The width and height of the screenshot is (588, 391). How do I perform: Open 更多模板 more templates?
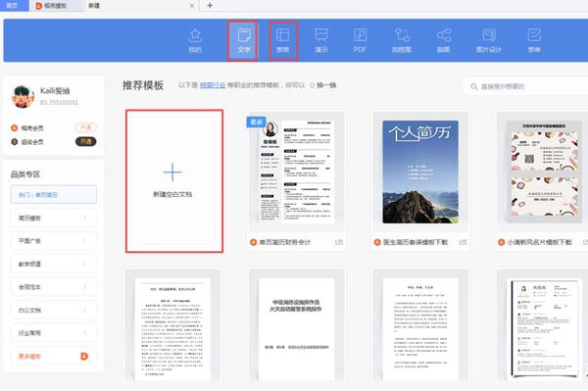click(54, 356)
